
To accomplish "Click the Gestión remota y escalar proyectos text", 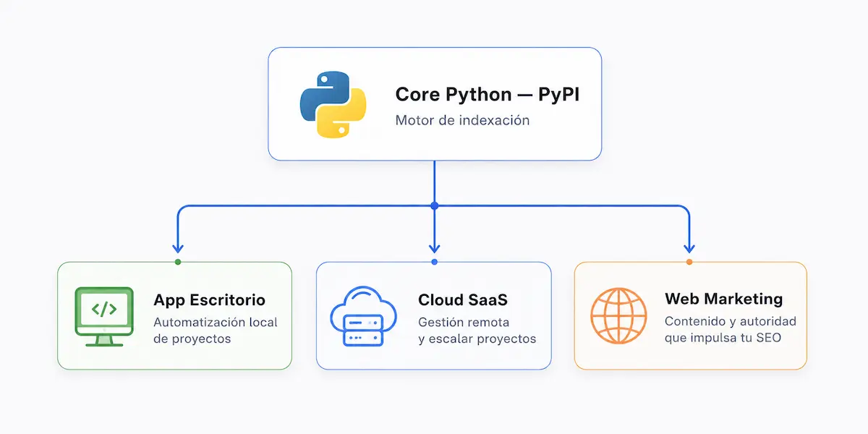I will [x=477, y=331].
